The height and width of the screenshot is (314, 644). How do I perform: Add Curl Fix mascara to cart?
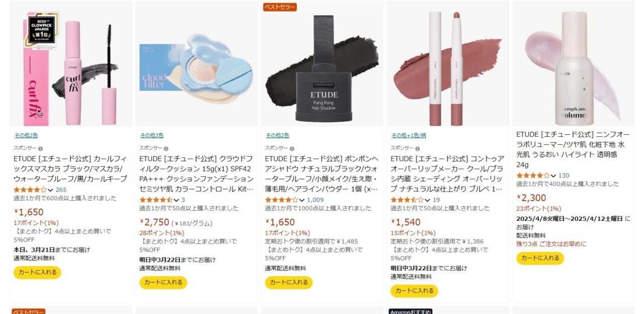(x=37, y=272)
